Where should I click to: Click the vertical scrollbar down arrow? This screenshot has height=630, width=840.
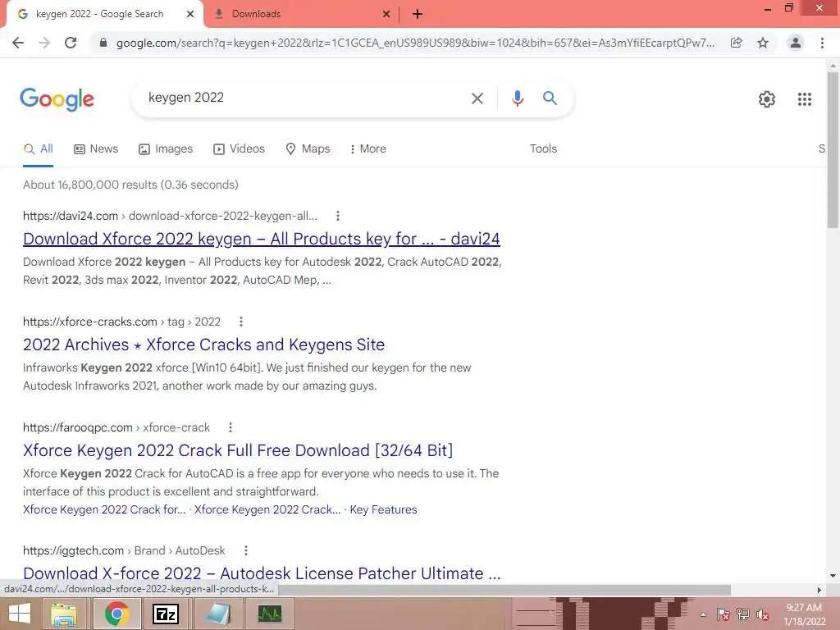pos(833,575)
